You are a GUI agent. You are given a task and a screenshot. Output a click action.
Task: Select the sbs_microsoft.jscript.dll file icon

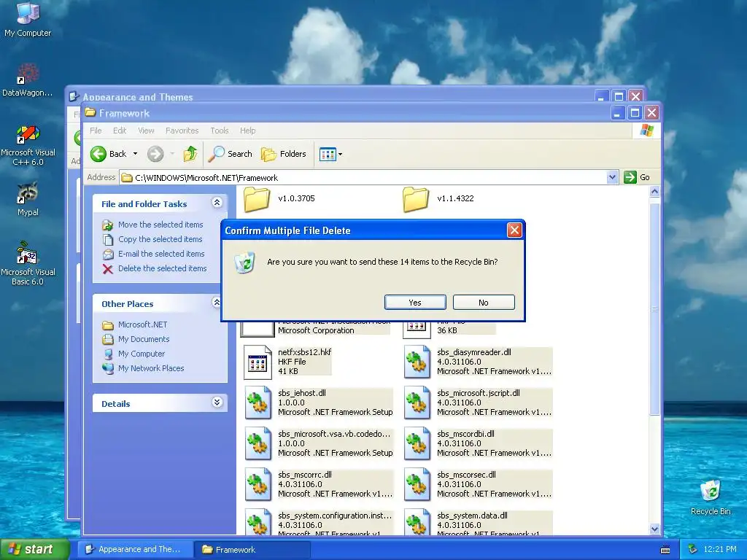pyautogui.click(x=417, y=402)
